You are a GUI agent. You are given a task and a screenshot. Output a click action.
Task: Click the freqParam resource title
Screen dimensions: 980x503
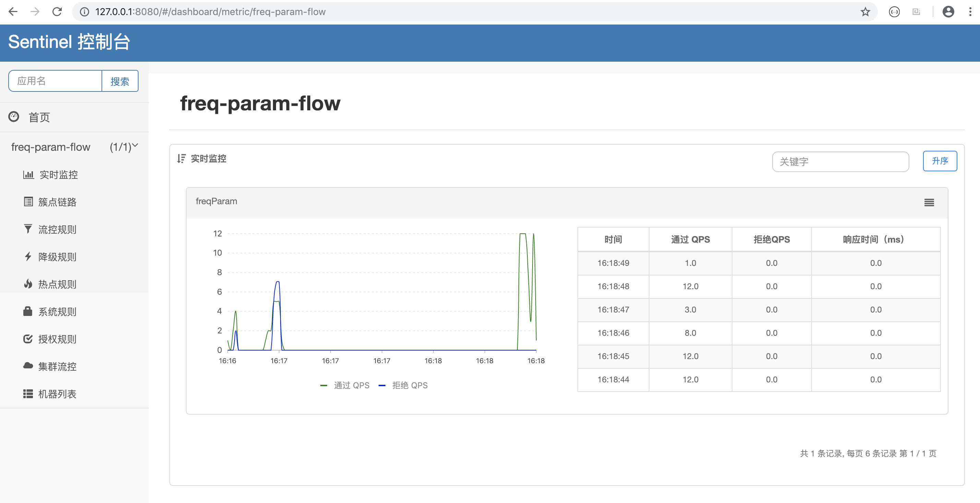click(216, 201)
